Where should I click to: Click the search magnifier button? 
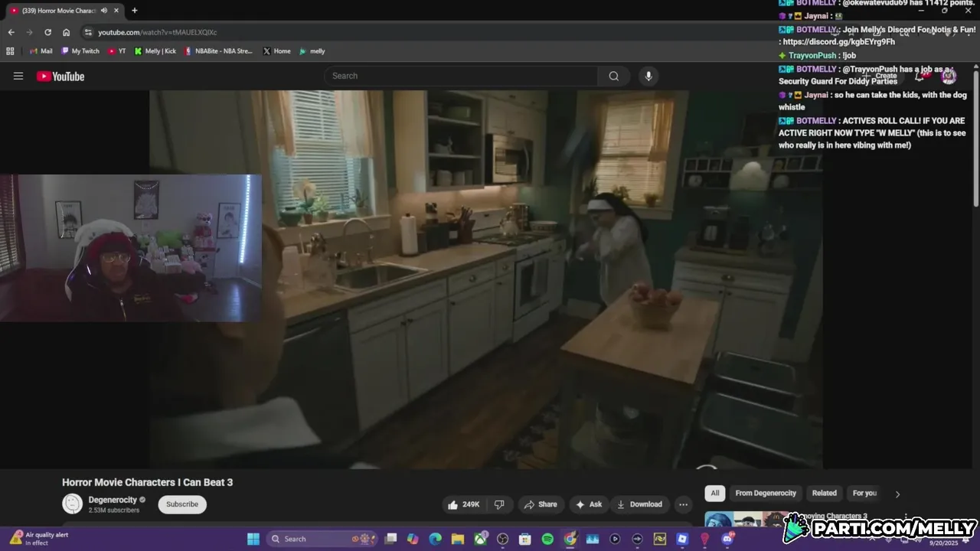(613, 76)
